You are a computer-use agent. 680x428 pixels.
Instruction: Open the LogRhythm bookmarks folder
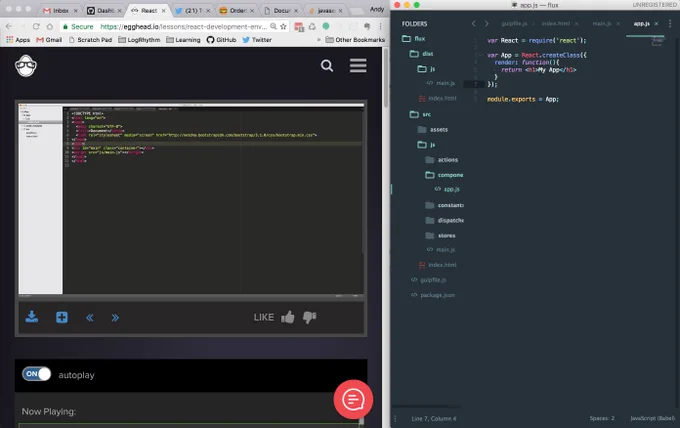click(139, 39)
